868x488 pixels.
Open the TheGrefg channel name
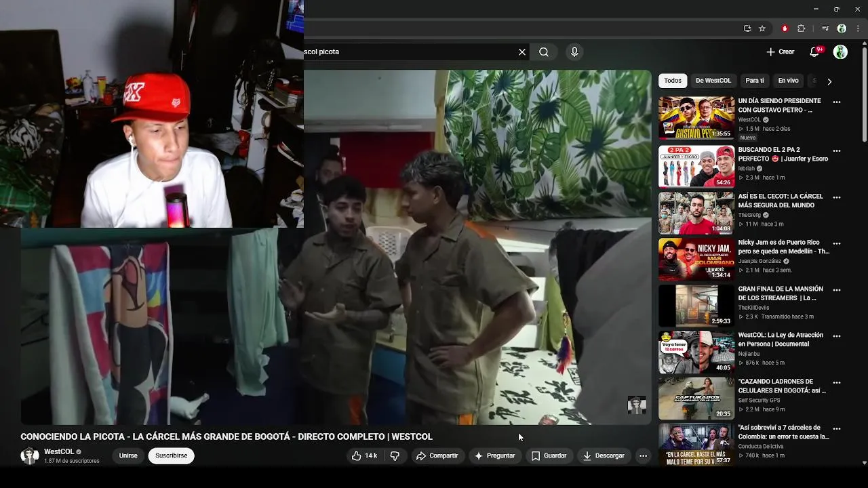[749, 215]
